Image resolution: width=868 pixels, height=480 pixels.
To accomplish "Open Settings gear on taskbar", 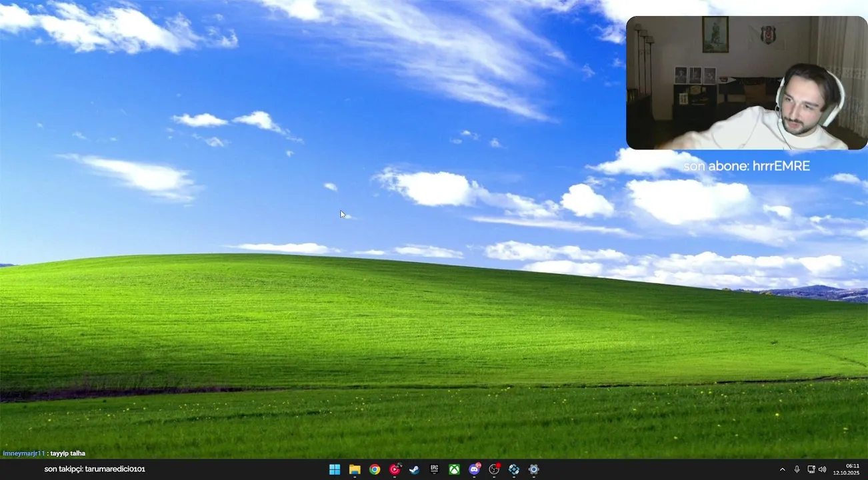I will (x=533, y=469).
